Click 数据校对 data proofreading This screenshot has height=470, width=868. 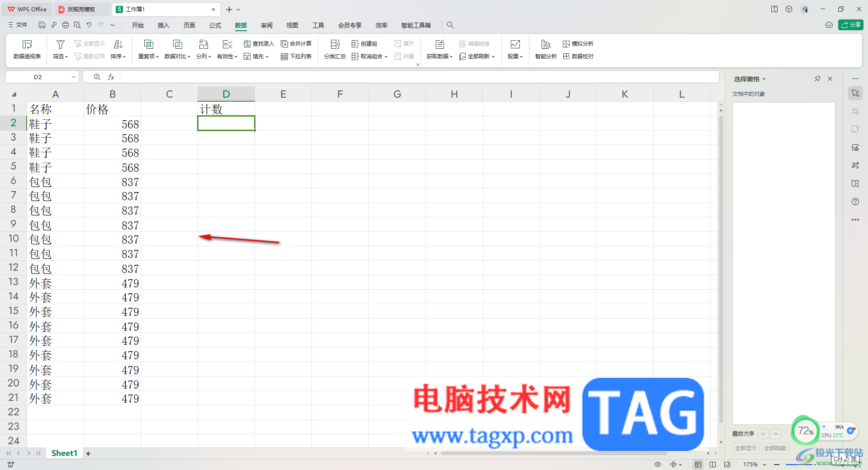(x=578, y=56)
